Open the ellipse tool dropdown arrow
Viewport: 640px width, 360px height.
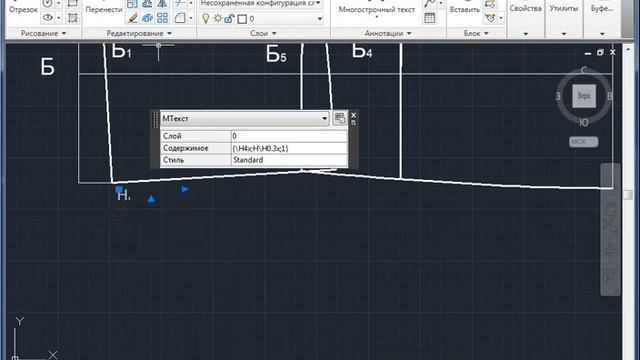pos(58,18)
